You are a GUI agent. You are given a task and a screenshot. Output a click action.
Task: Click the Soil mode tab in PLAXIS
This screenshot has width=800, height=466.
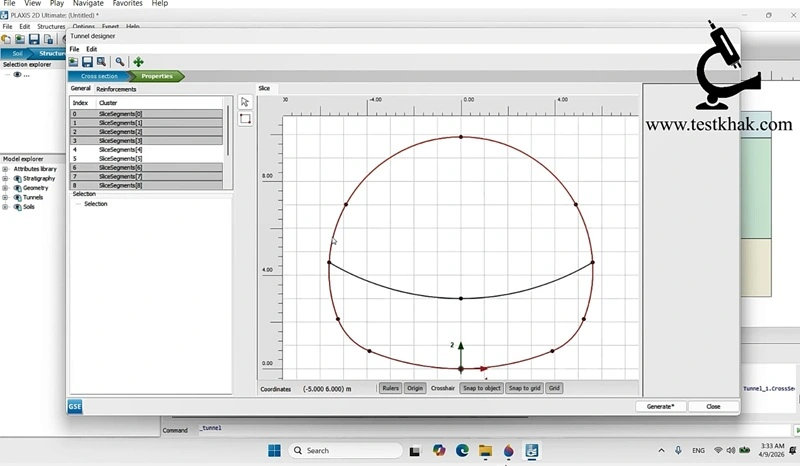17,53
